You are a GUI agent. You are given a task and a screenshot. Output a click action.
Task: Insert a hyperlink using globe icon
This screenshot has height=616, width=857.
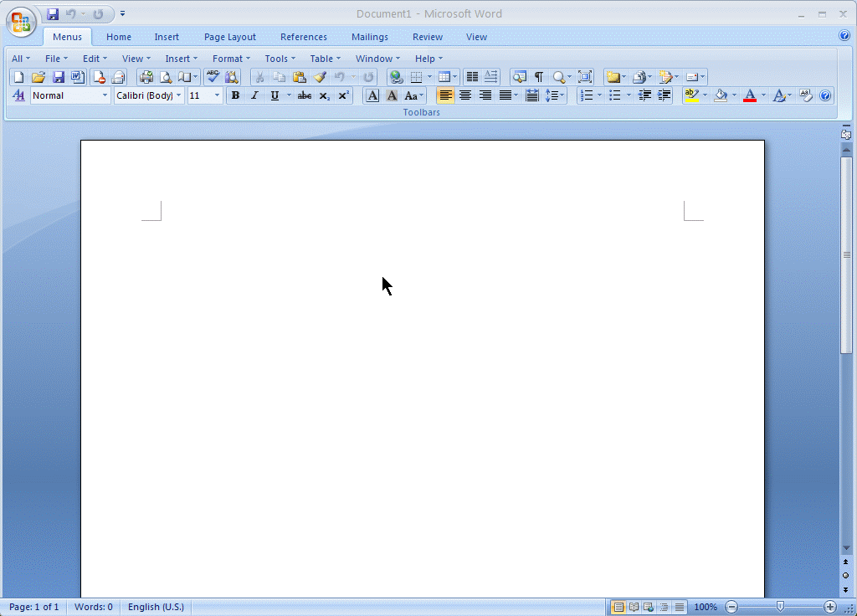pos(396,77)
